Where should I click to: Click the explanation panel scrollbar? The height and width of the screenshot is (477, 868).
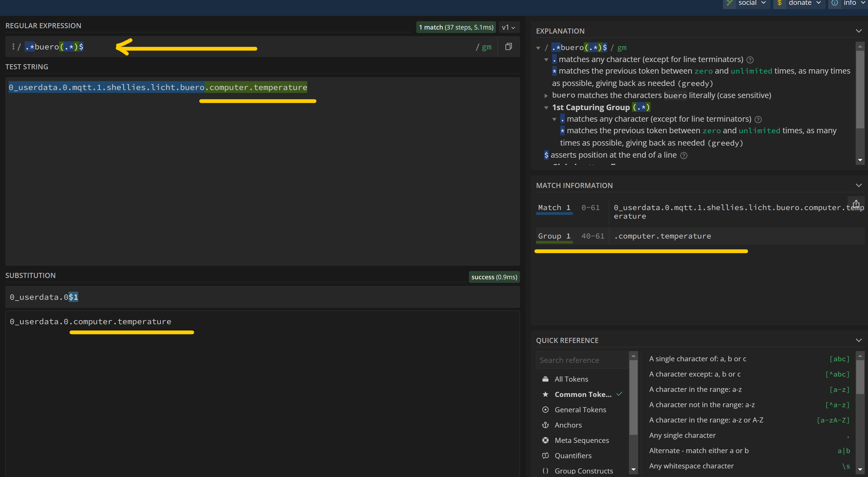(860, 89)
